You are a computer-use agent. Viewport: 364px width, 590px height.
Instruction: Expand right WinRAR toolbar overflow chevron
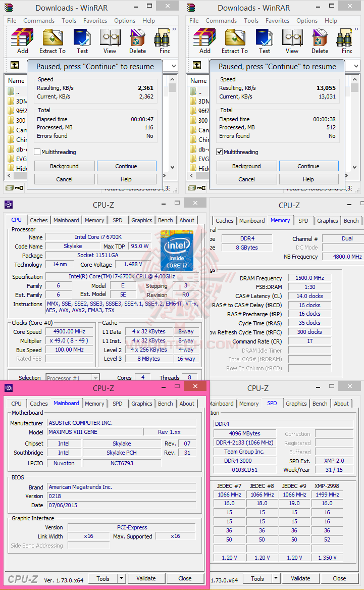[356, 29]
